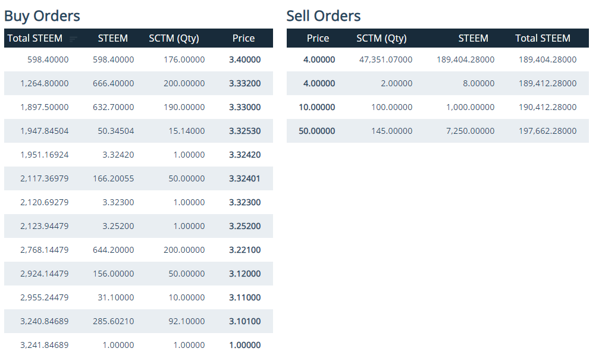Select the quantity 15.14000
This screenshot has height=364, width=602.
(187, 131)
